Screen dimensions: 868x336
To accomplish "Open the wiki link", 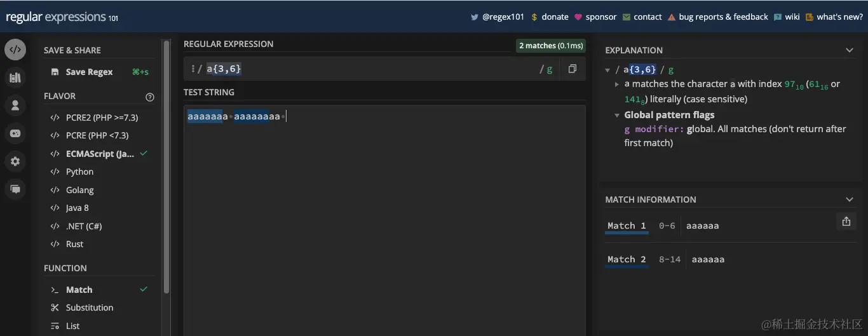I will pos(787,17).
